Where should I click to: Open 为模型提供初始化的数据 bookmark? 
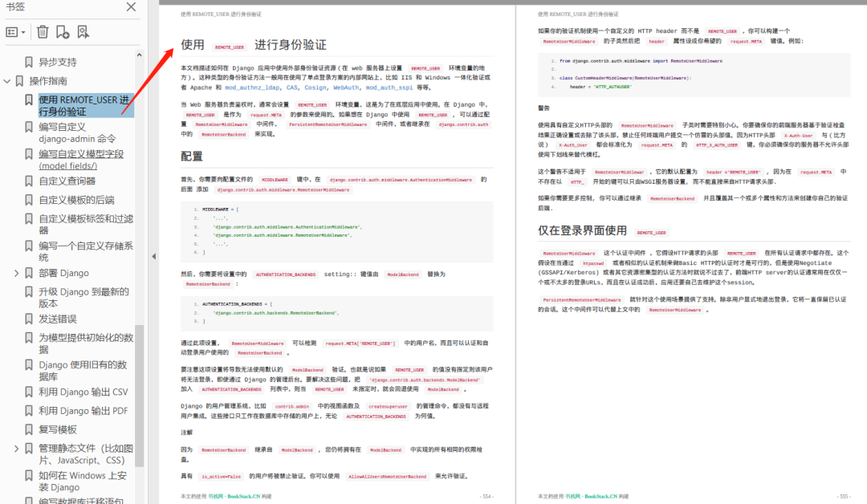point(86,343)
